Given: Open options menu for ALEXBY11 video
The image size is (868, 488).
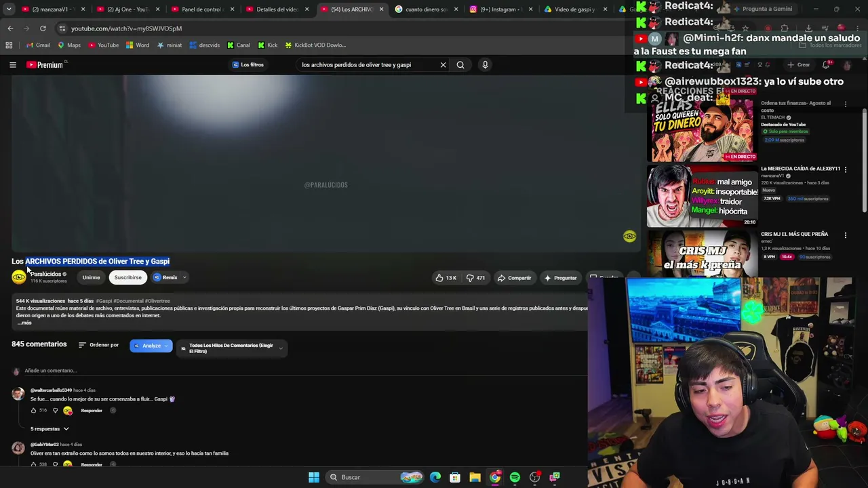Looking at the screenshot, I should [x=846, y=169].
